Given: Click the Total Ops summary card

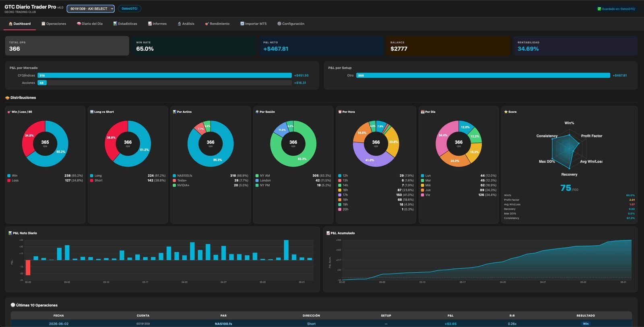Looking at the screenshot, I should pyautogui.click(x=67, y=46).
